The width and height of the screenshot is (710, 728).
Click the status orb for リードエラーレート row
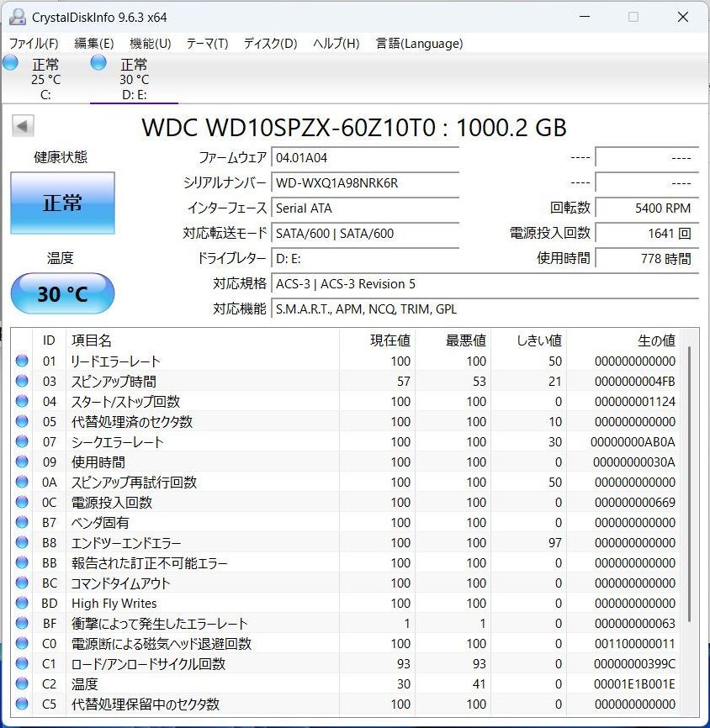[22, 361]
